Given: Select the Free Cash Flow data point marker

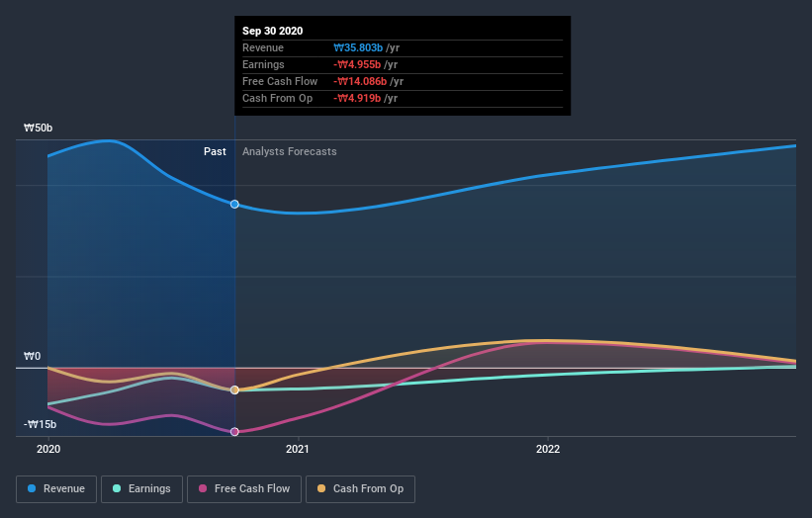Looking at the screenshot, I should pos(234,432).
